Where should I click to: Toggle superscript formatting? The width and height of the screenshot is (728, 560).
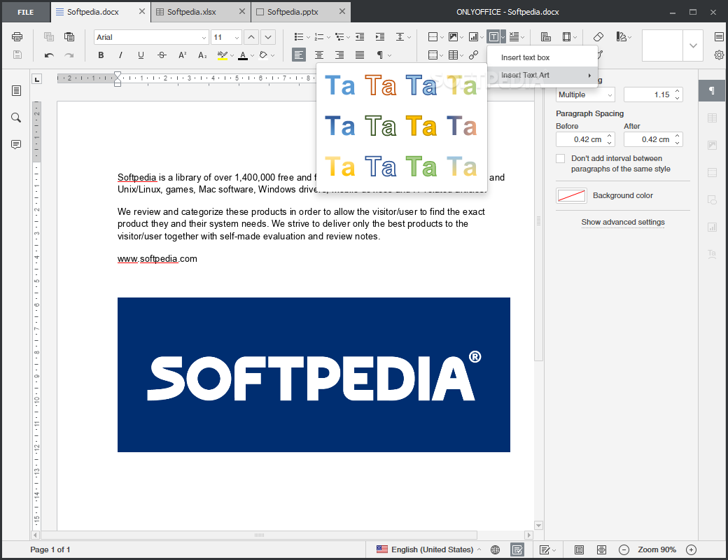click(x=182, y=55)
